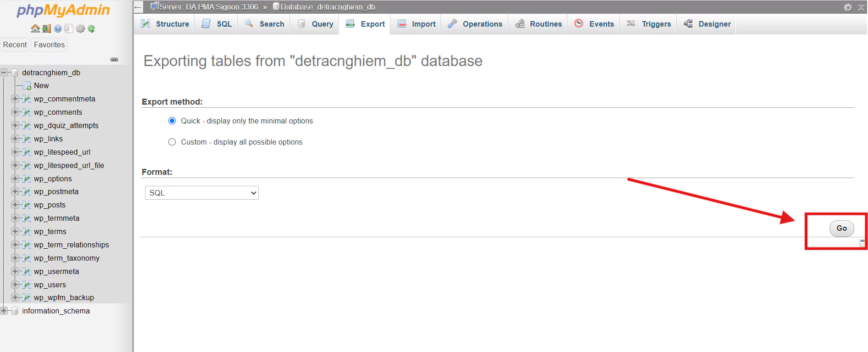Click the wp_options table icon
This screenshot has height=352, width=868.
27,179
